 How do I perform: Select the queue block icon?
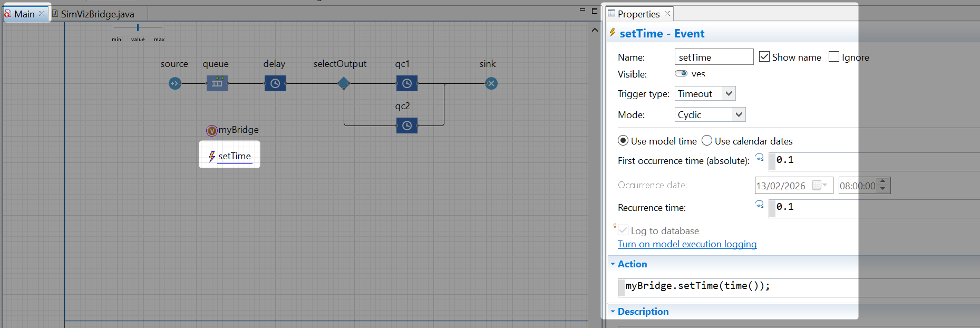pyautogui.click(x=217, y=83)
